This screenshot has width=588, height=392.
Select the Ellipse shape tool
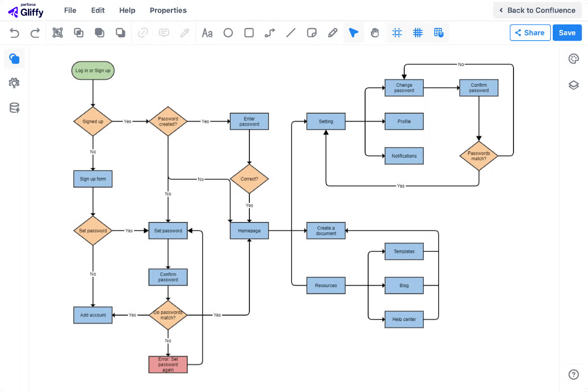[228, 33]
